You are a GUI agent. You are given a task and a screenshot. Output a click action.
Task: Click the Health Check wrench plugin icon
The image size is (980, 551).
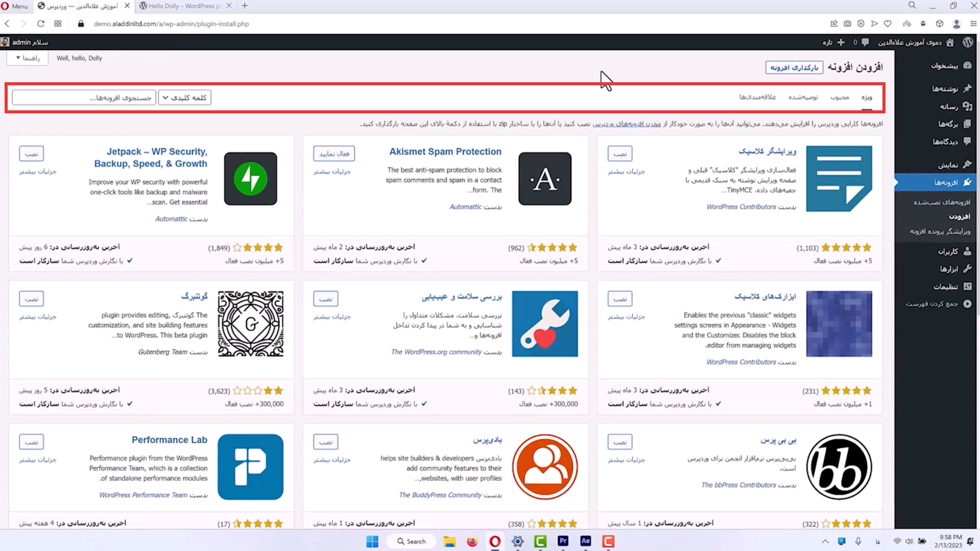click(x=545, y=324)
